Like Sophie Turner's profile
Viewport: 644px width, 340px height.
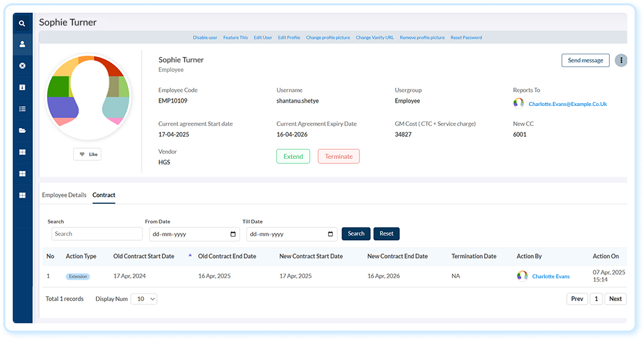(87, 154)
